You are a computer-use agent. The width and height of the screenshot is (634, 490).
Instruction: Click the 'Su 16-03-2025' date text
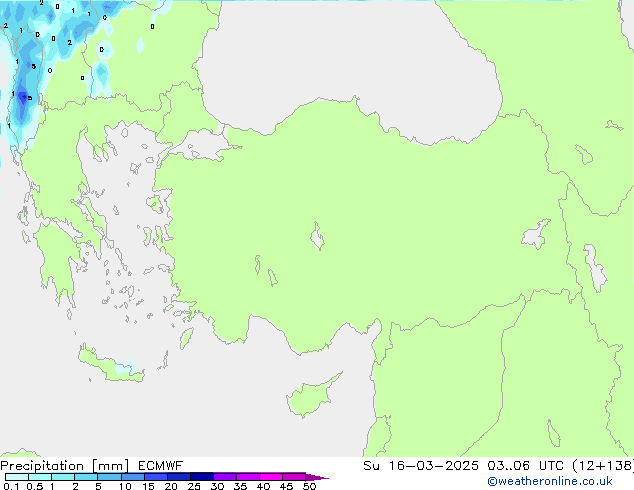[421, 466]
